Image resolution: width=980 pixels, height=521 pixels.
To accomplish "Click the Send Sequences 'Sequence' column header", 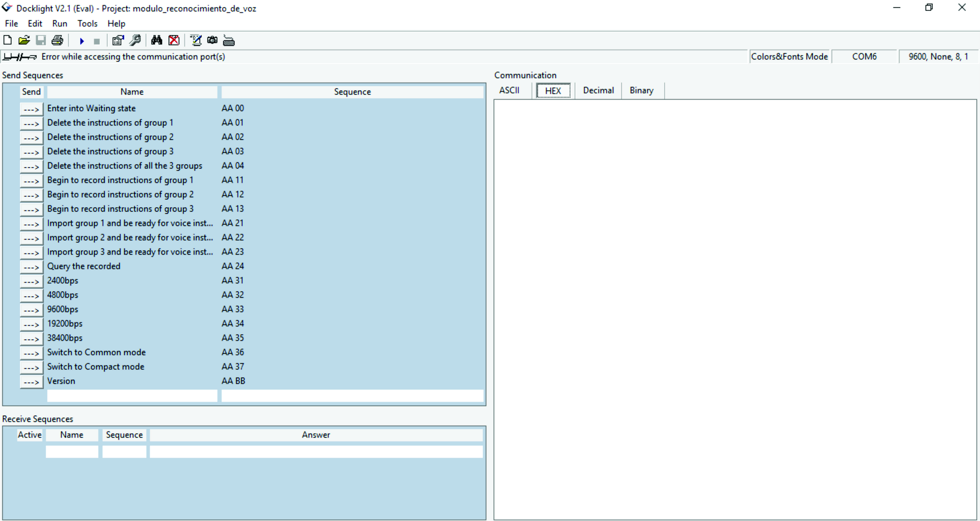I will pos(352,92).
